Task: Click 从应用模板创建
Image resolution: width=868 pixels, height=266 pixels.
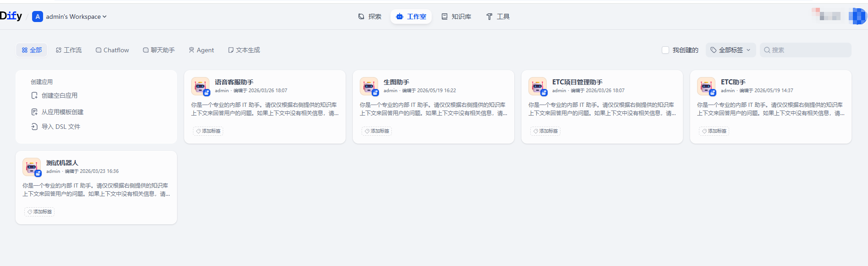Action: 62,112
